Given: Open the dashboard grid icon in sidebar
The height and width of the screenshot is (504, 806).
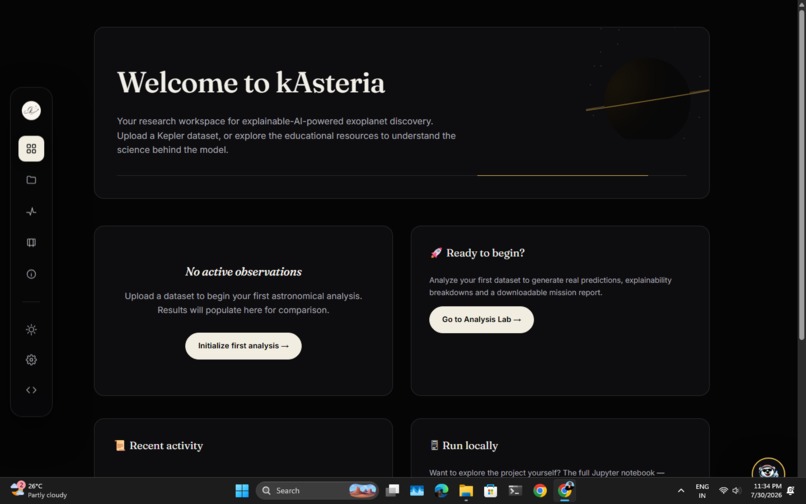Looking at the screenshot, I should click(31, 149).
